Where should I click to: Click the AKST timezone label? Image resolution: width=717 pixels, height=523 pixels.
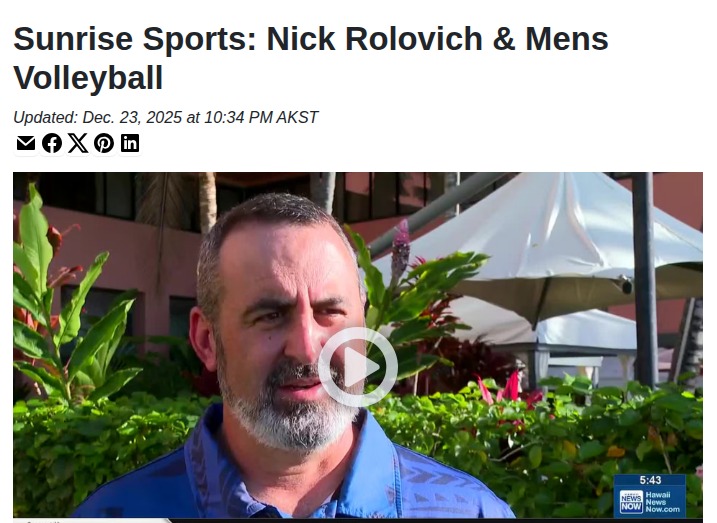pos(297,117)
